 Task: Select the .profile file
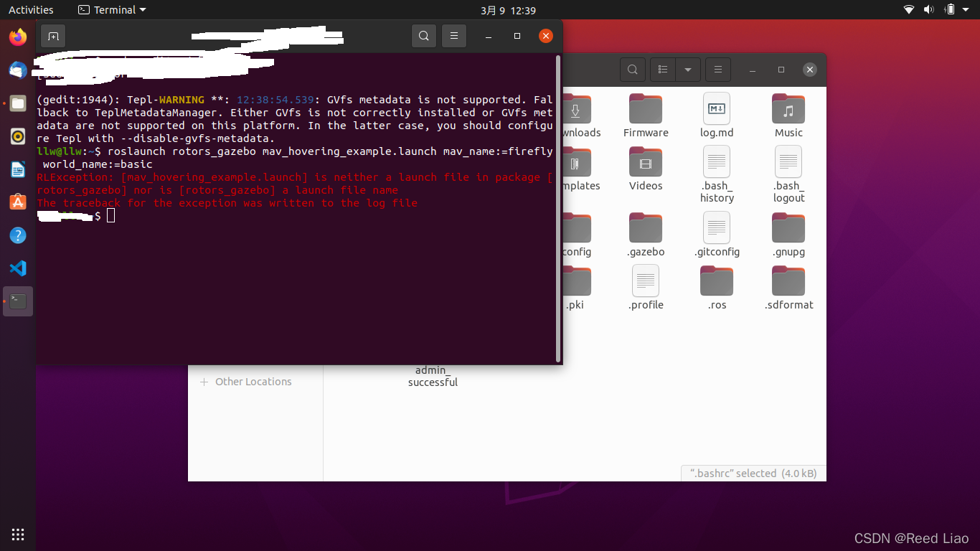(x=646, y=288)
